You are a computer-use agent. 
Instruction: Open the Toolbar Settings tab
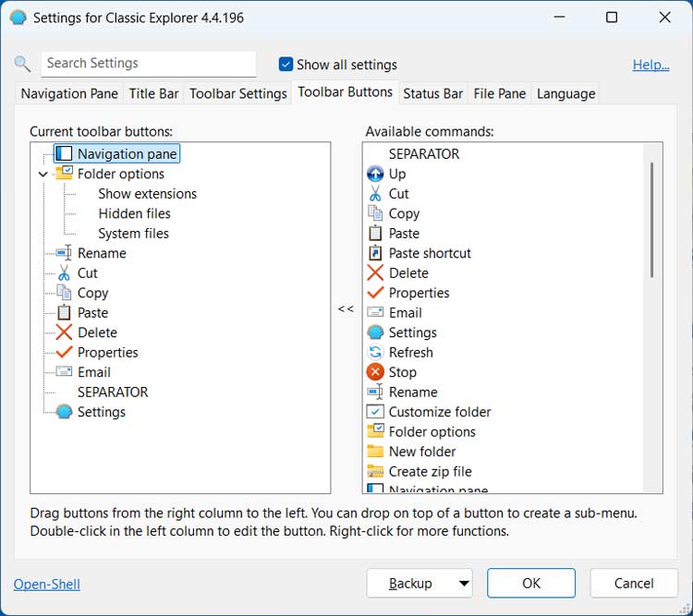pos(238,93)
